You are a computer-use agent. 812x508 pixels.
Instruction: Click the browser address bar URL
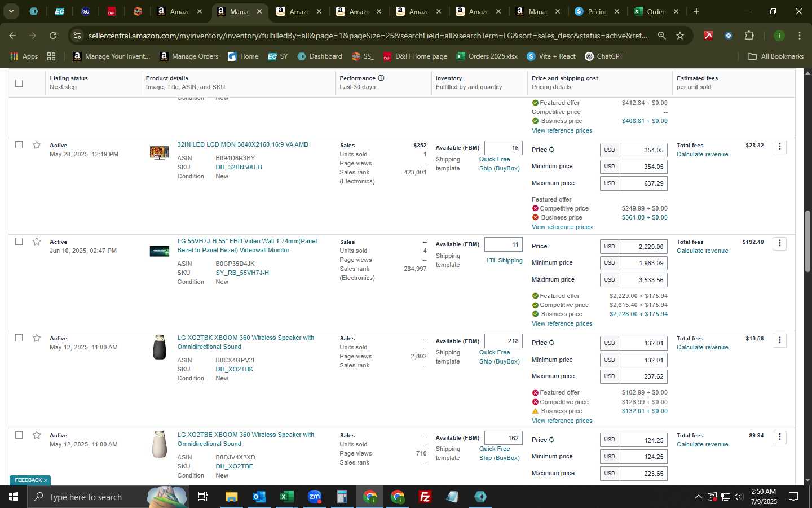368,36
